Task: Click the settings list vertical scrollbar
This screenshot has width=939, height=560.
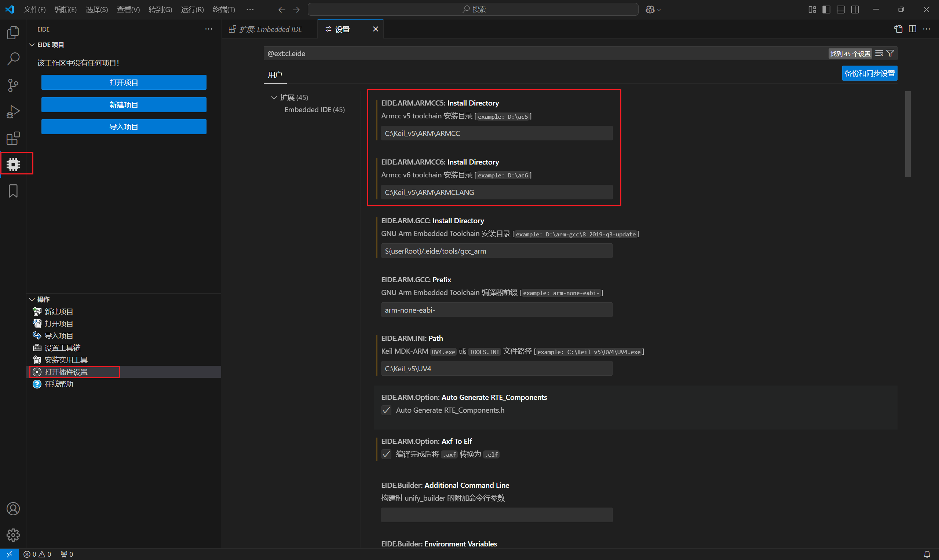Action: point(908,134)
